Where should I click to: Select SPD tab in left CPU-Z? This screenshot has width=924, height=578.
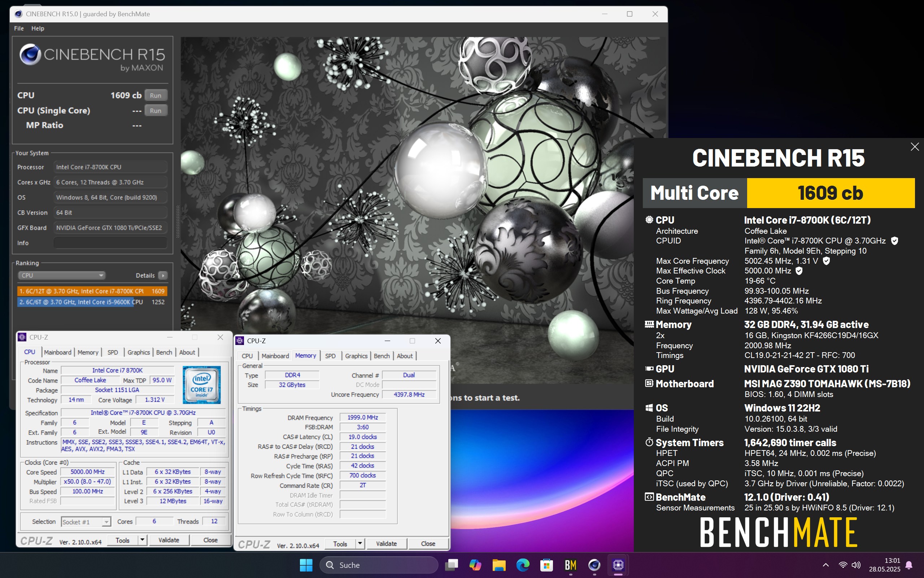(113, 353)
